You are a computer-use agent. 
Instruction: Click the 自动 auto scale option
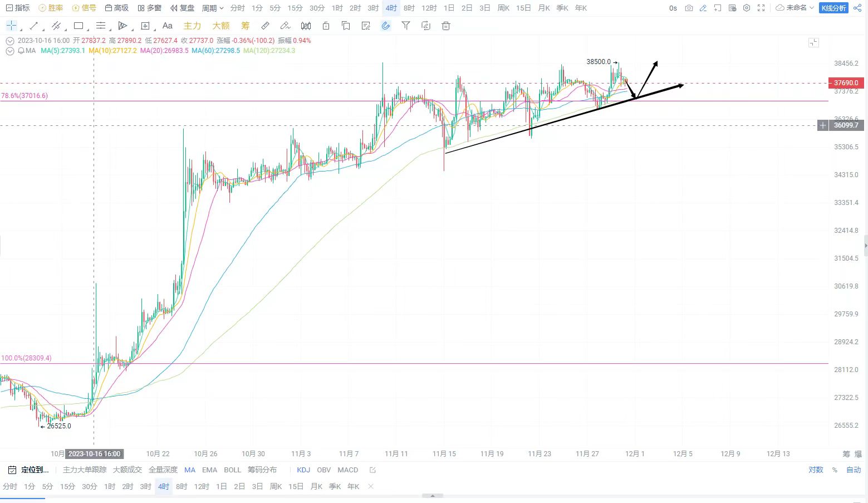[854, 470]
